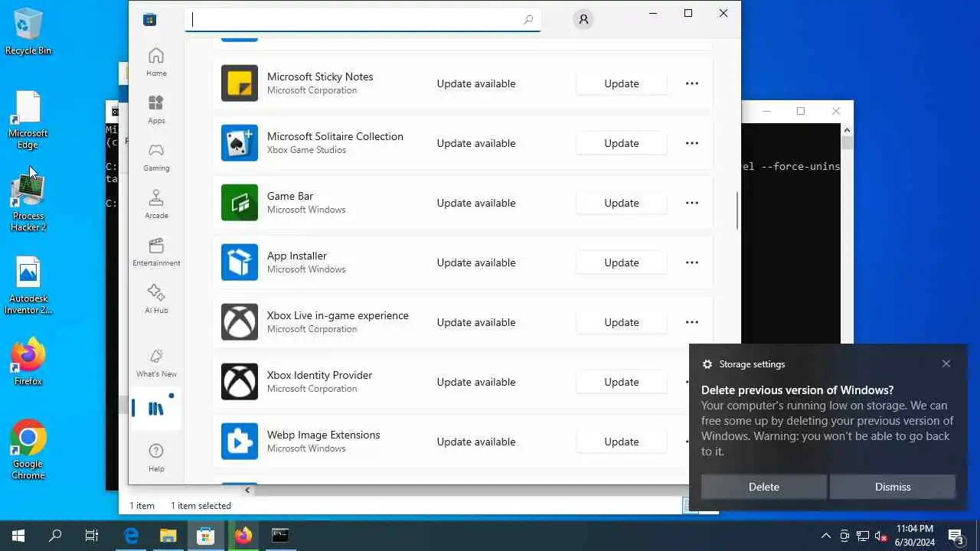
Task: Click the network tray icon
Action: pyautogui.click(x=863, y=536)
